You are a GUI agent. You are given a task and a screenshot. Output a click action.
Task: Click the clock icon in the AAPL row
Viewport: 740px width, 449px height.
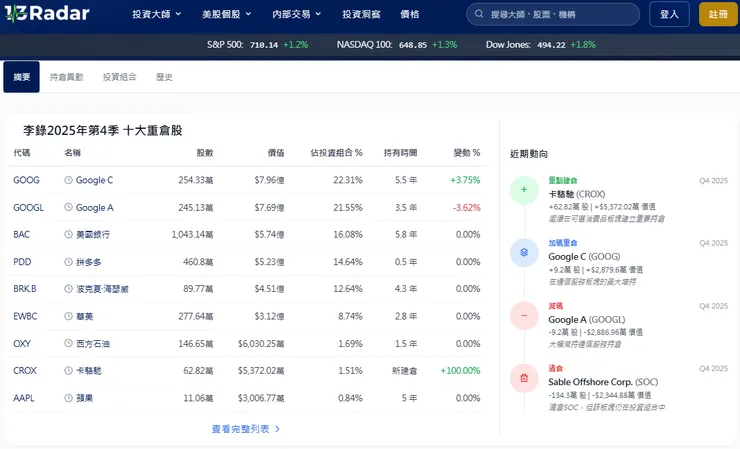pos(68,398)
